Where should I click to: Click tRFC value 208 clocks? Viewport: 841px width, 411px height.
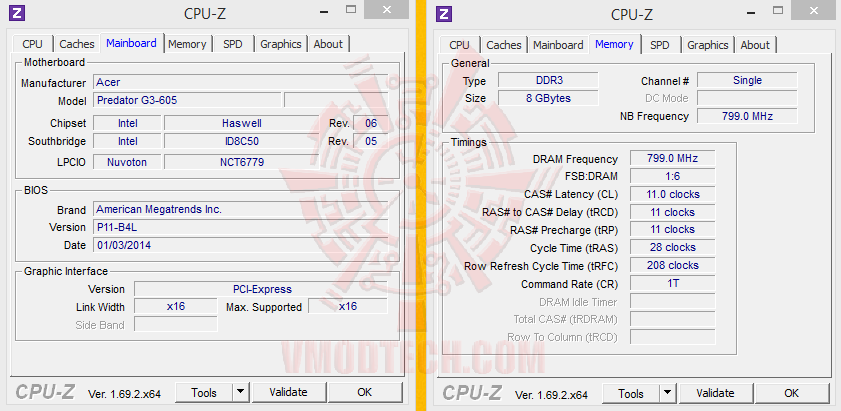pyautogui.click(x=673, y=266)
